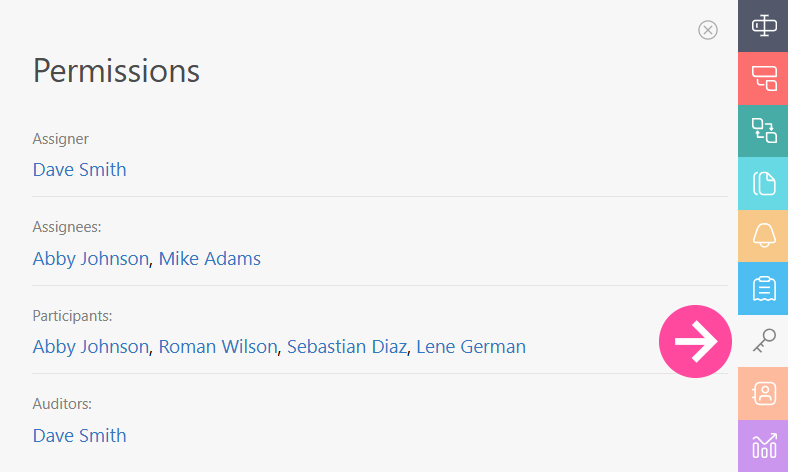Open the form fields sidebar icon
This screenshot has height=472, width=788.
click(x=763, y=26)
